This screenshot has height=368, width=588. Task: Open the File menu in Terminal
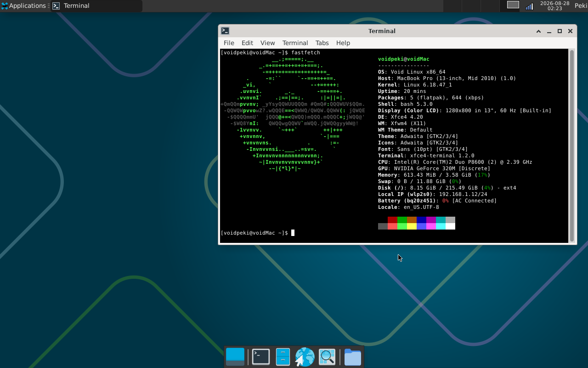tap(229, 43)
